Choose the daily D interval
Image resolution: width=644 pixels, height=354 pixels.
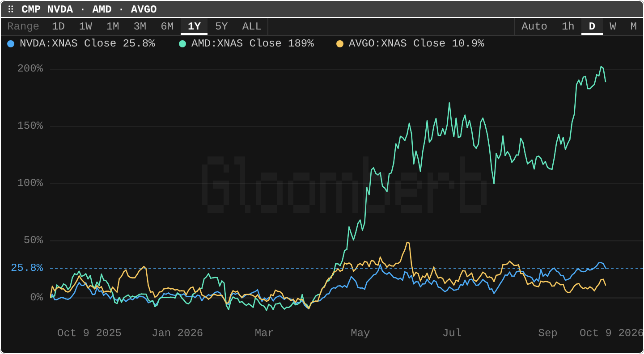(592, 26)
